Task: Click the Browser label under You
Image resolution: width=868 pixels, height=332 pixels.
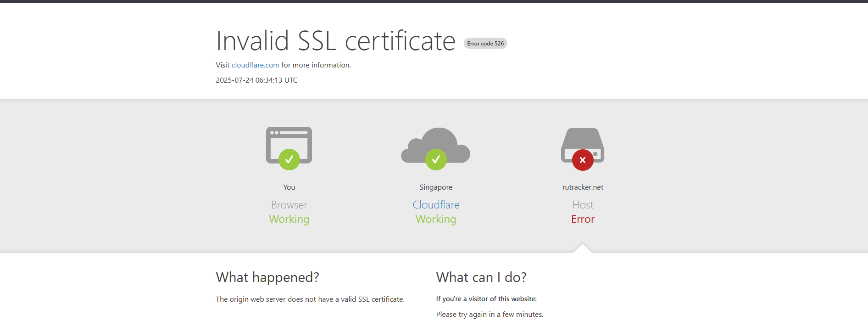Action: (x=289, y=205)
